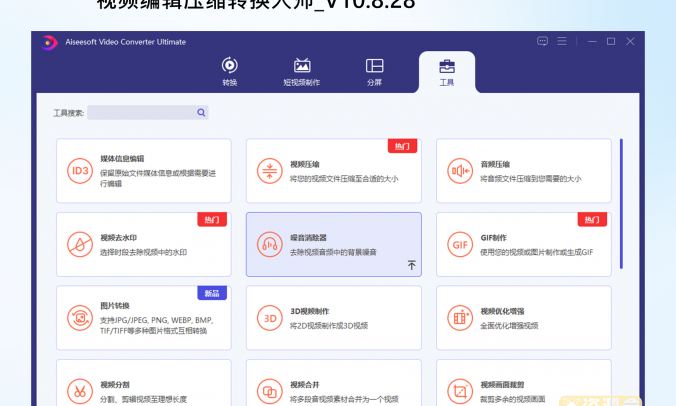
Task: Click the 音频压缩 speaker icon
Action: (460, 171)
